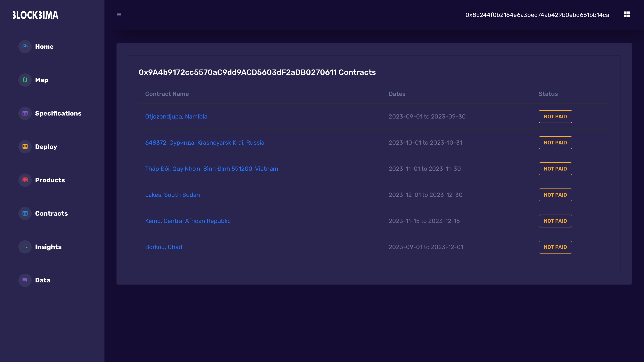Click the orange Deploy grid icon
644x362 pixels.
tap(25, 147)
